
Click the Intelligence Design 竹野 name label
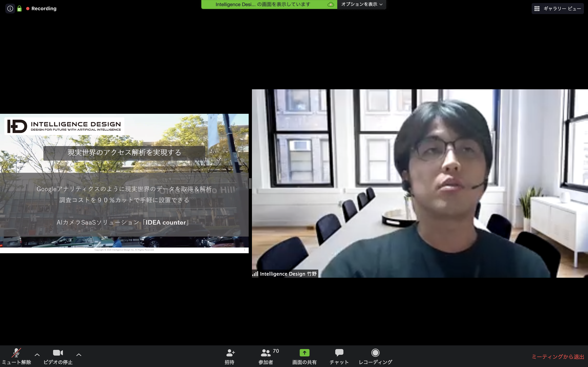tap(288, 274)
